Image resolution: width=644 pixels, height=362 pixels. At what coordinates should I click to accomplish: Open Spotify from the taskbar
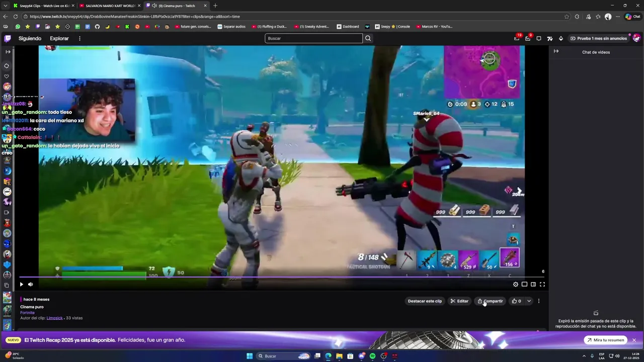pyautogui.click(x=372, y=356)
